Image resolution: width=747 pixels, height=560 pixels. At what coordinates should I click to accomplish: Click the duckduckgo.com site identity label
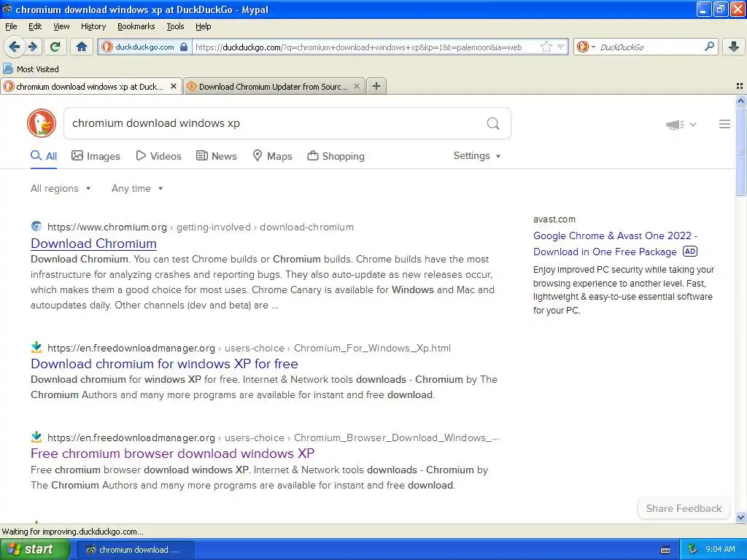pyautogui.click(x=145, y=47)
